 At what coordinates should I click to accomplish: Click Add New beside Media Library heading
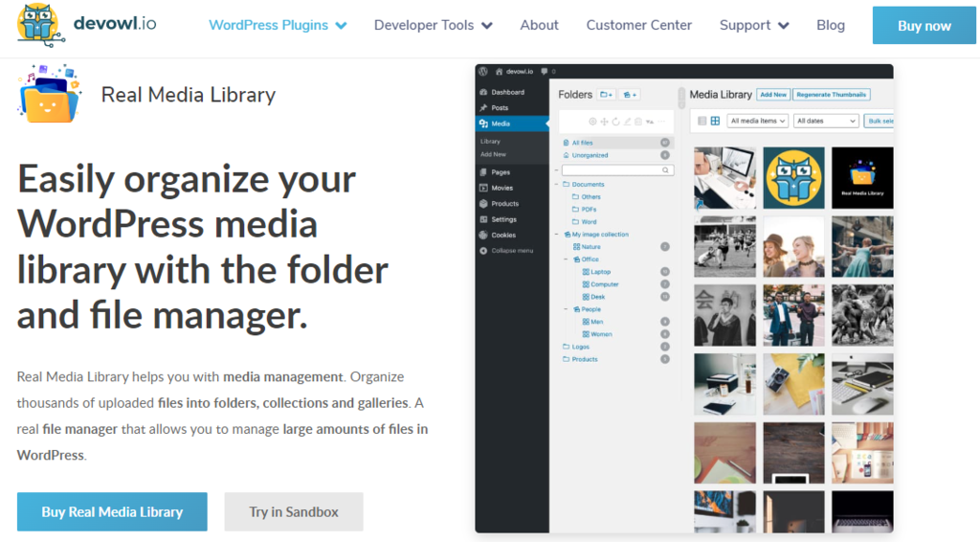coord(773,95)
